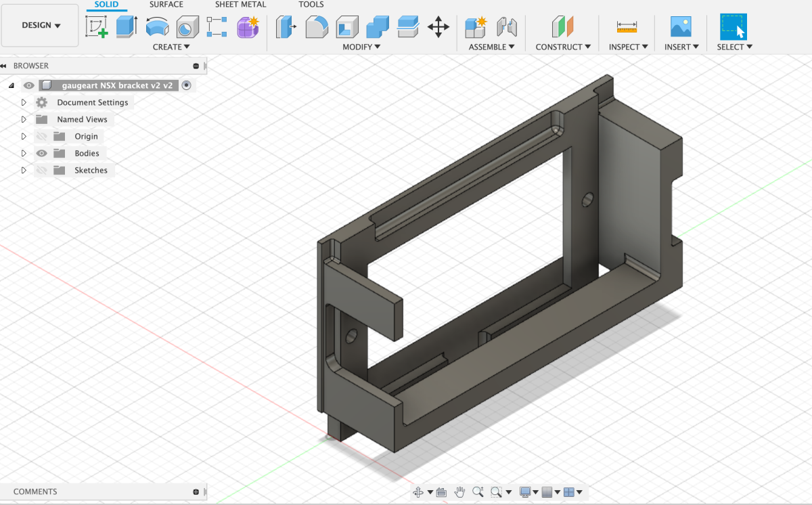The height and width of the screenshot is (505, 812).
Task: Click the dashed-rectangle pattern tool icon
Action: click(x=217, y=27)
